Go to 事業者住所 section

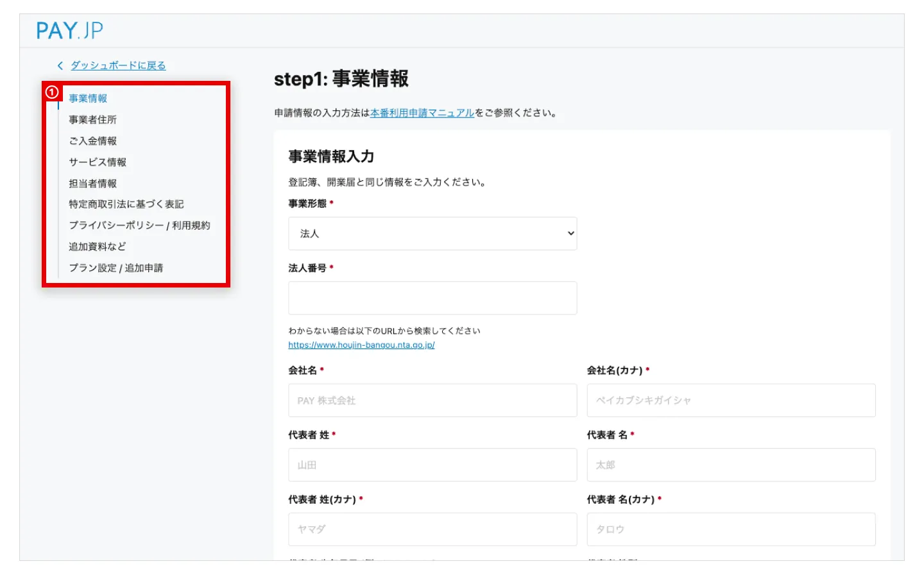point(92,119)
